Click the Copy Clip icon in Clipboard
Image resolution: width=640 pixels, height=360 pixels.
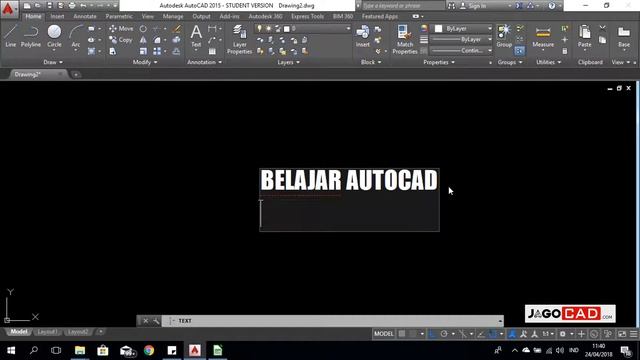click(x=602, y=40)
